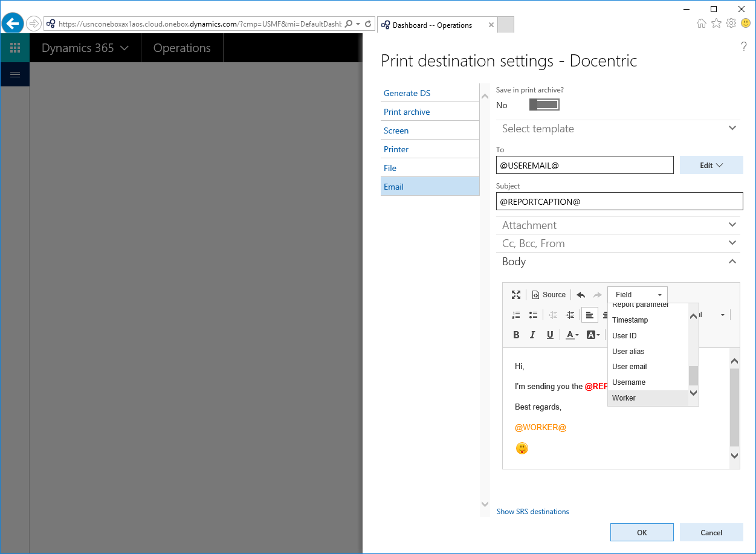The width and height of the screenshot is (756, 554).
Task: Switch editor to Source view
Action: click(549, 295)
